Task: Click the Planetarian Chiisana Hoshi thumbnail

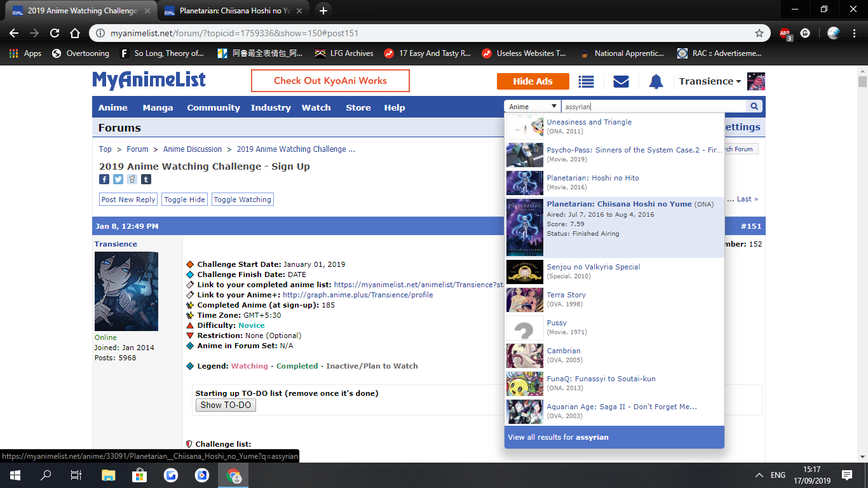Action: tap(525, 227)
